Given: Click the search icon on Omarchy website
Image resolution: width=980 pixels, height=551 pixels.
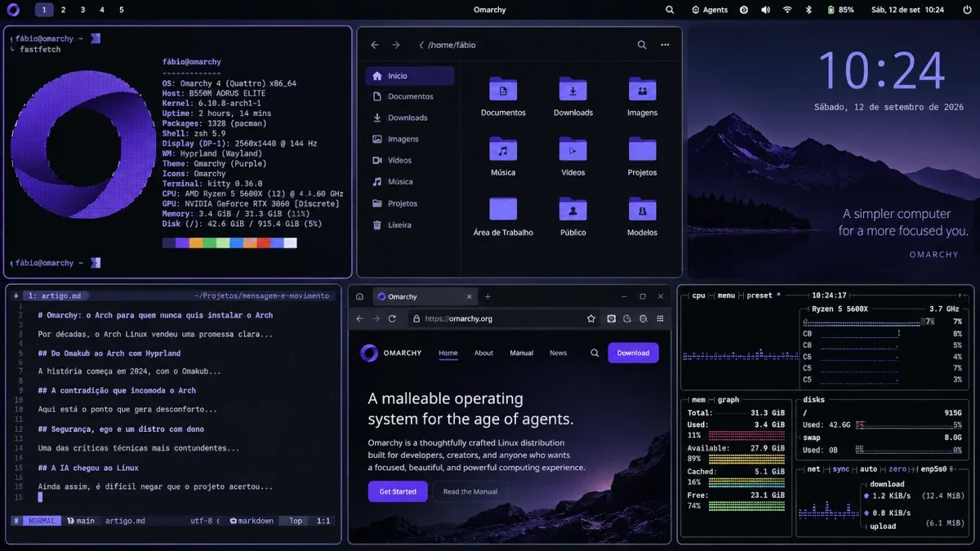Looking at the screenshot, I should (595, 353).
